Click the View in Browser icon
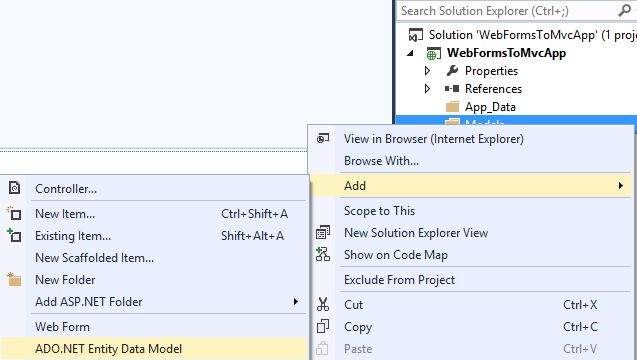This screenshot has width=637, height=360. (x=323, y=139)
